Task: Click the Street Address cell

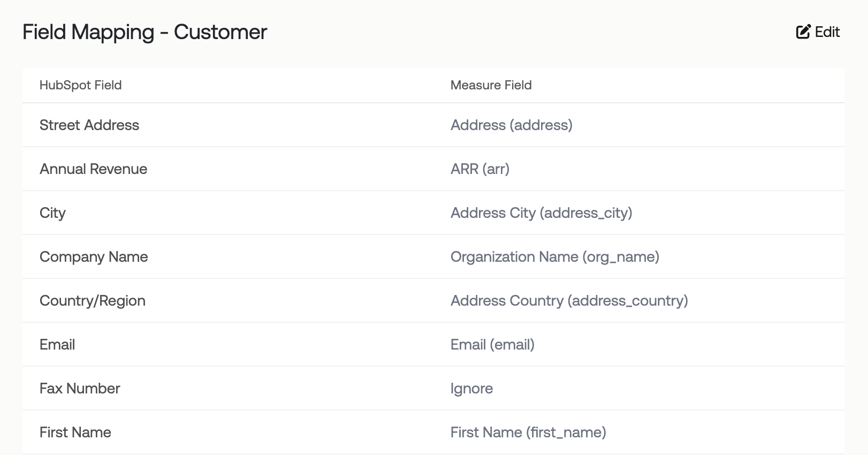Action: tap(89, 125)
